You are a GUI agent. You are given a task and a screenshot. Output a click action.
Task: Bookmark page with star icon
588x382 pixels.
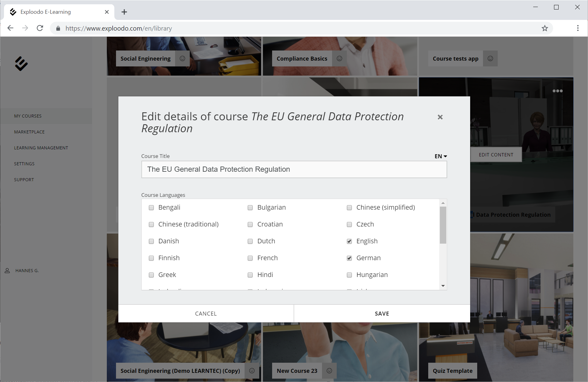pyautogui.click(x=545, y=28)
